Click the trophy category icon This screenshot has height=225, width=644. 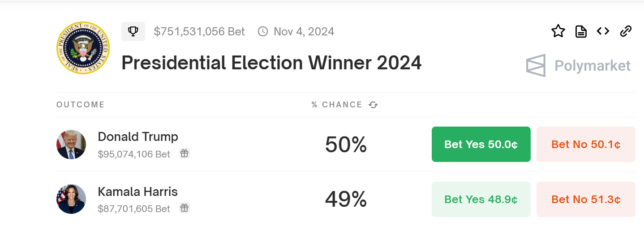click(x=133, y=32)
